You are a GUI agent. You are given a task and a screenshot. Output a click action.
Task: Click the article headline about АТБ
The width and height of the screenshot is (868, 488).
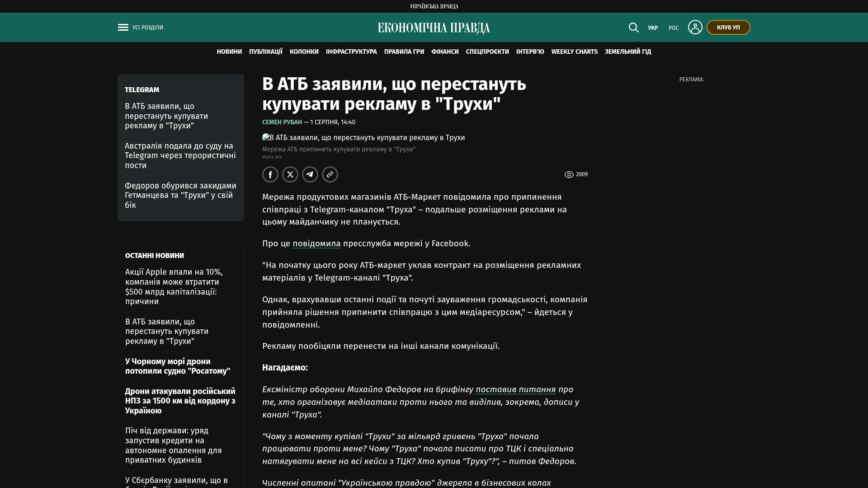point(394,94)
